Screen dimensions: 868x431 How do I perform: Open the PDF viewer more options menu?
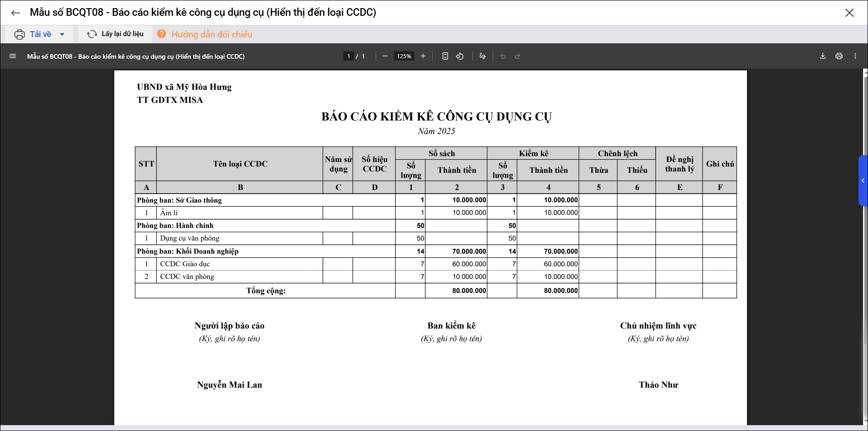(855, 56)
